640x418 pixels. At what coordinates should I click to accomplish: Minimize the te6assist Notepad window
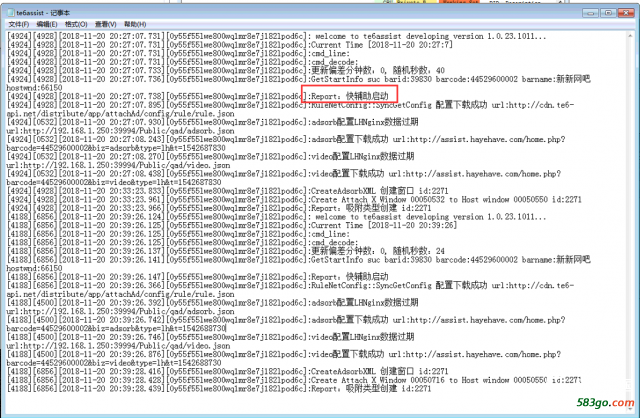point(591,13)
